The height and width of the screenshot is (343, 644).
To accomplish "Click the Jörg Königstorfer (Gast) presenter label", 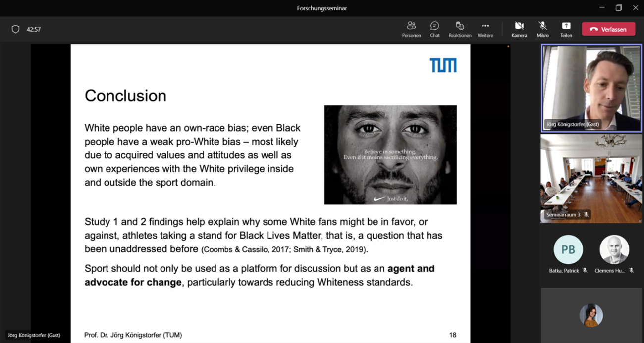I will [34, 335].
